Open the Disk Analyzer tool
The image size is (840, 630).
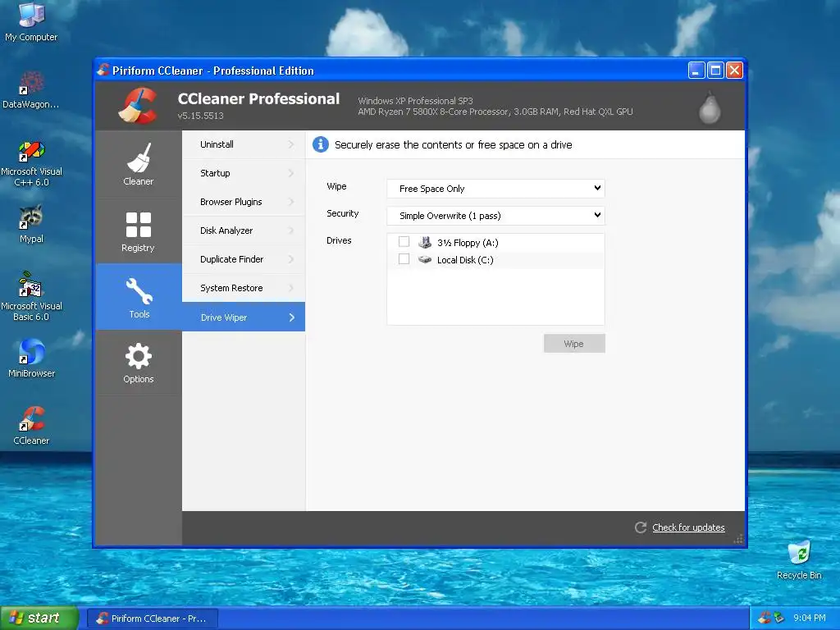pyautogui.click(x=244, y=231)
